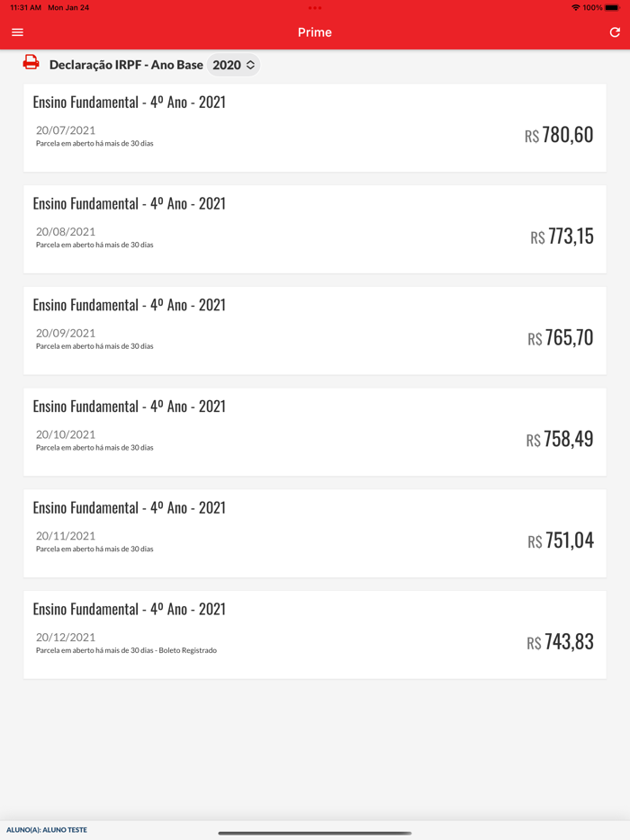The height and width of the screenshot is (840, 630).
Task: Select the 20/10/2021 installment card
Action: 315,432
